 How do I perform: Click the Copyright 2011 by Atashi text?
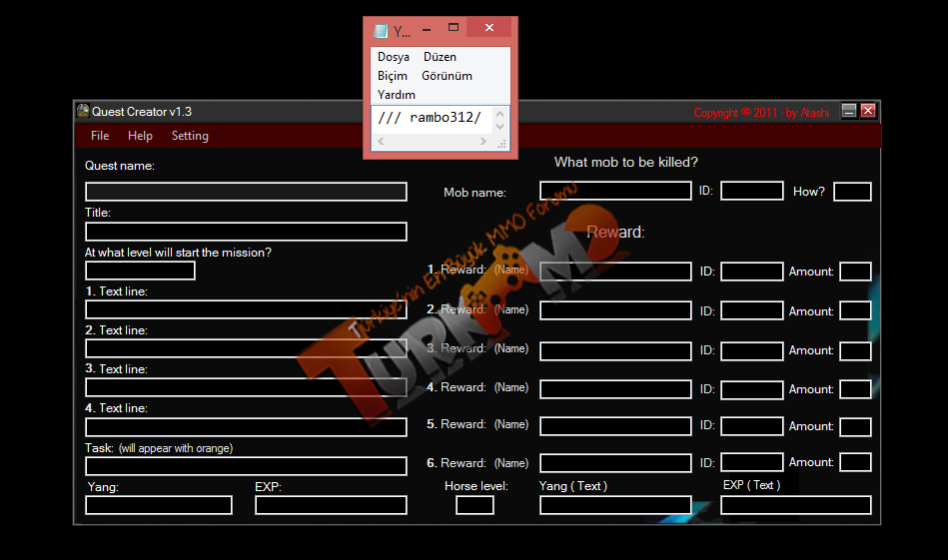(761, 113)
